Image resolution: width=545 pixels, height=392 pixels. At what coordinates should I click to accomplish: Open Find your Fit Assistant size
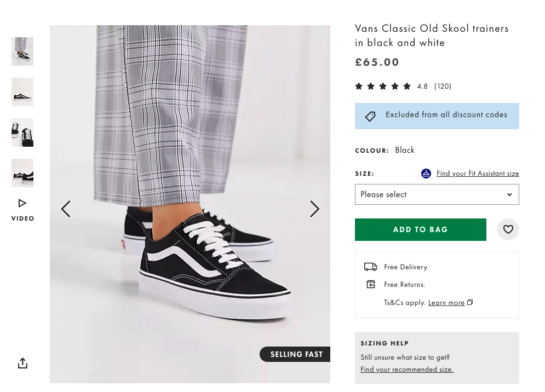tap(478, 174)
